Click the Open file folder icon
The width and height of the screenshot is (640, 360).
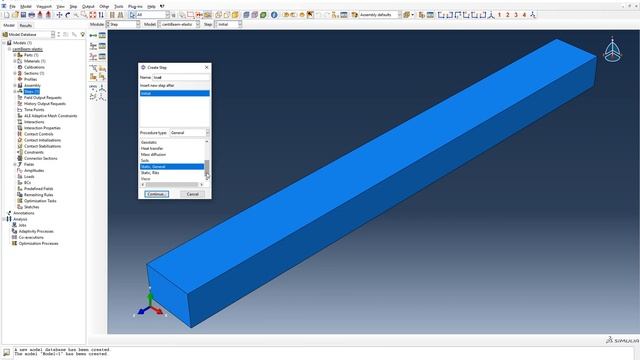pyautogui.click(x=15, y=15)
